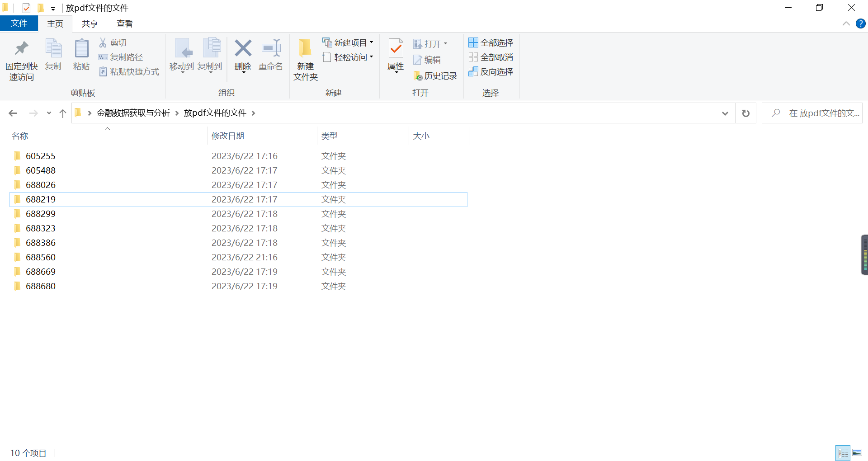Select folder 688680
868x461 pixels.
[238, 286]
